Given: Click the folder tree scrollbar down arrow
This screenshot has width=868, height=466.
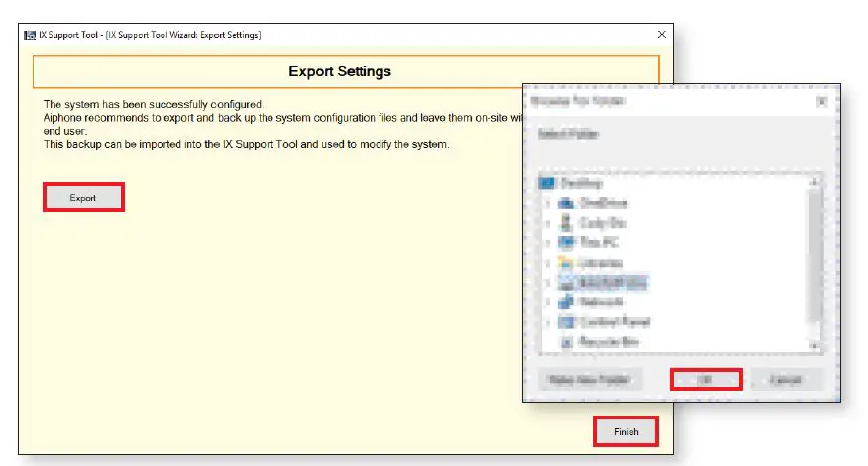Looking at the screenshot, I should (x=814, y=346).
